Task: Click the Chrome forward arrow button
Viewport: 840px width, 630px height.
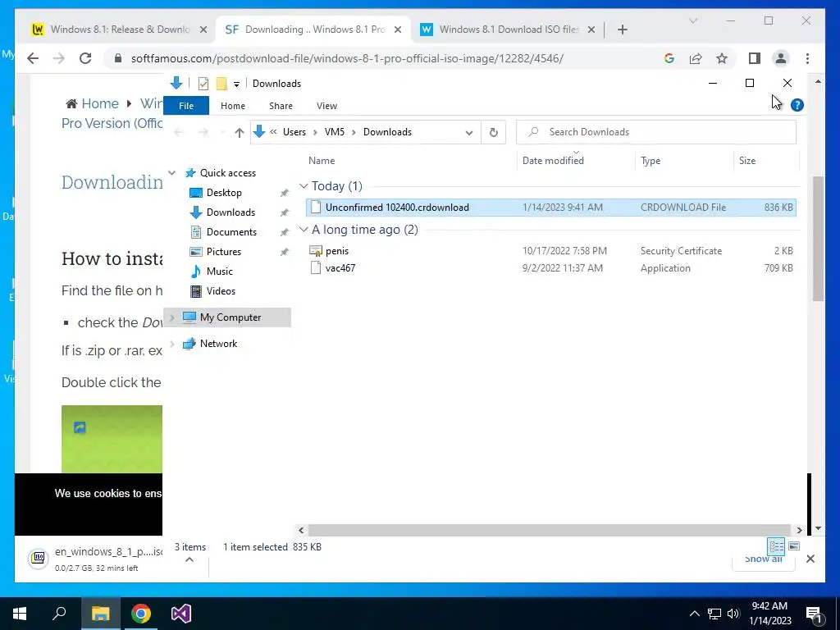Action: click(59, 58)
